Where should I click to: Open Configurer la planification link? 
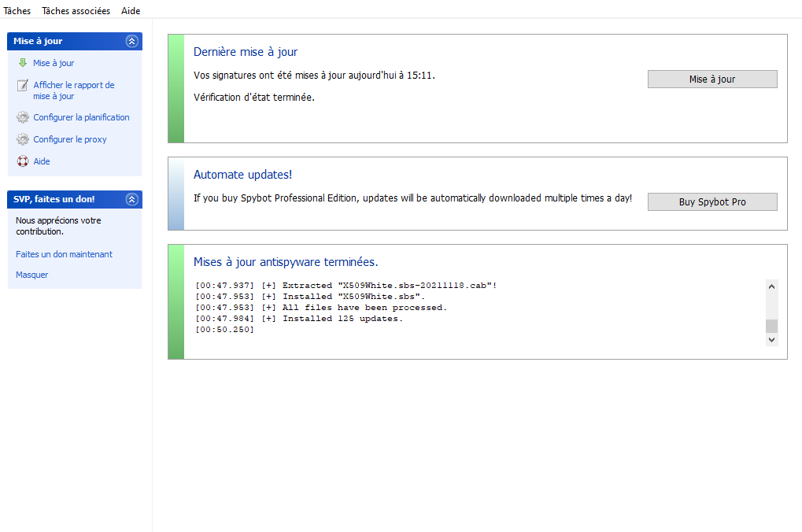(81, 117)
